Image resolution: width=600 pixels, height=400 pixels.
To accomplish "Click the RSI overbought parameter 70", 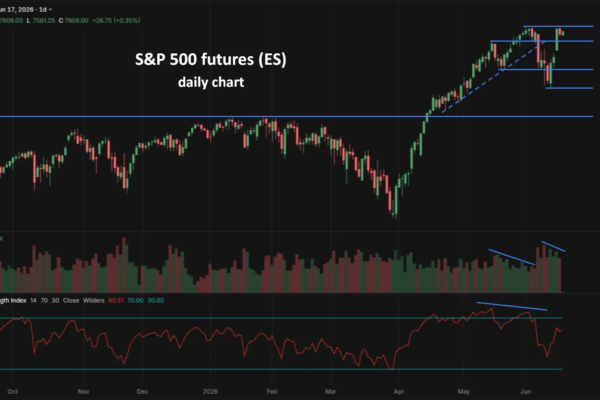I will coord(44,300).
